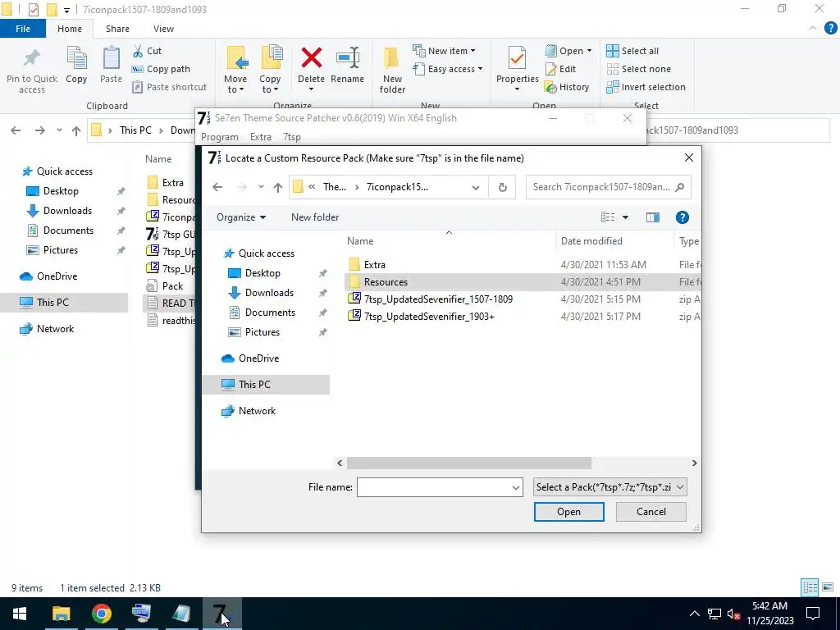The width and height of the screenshot is (840, 630).
Task: Click the muted volume tray icon
Action: 734,614
